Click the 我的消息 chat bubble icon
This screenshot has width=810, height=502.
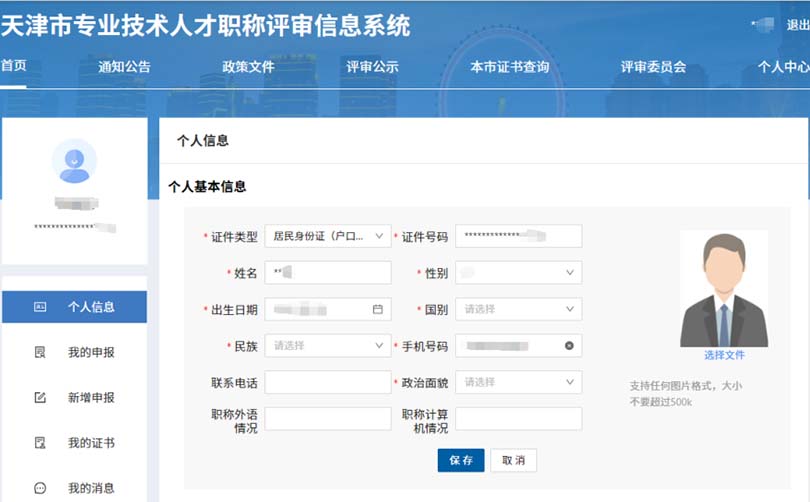tap(40, 488)
